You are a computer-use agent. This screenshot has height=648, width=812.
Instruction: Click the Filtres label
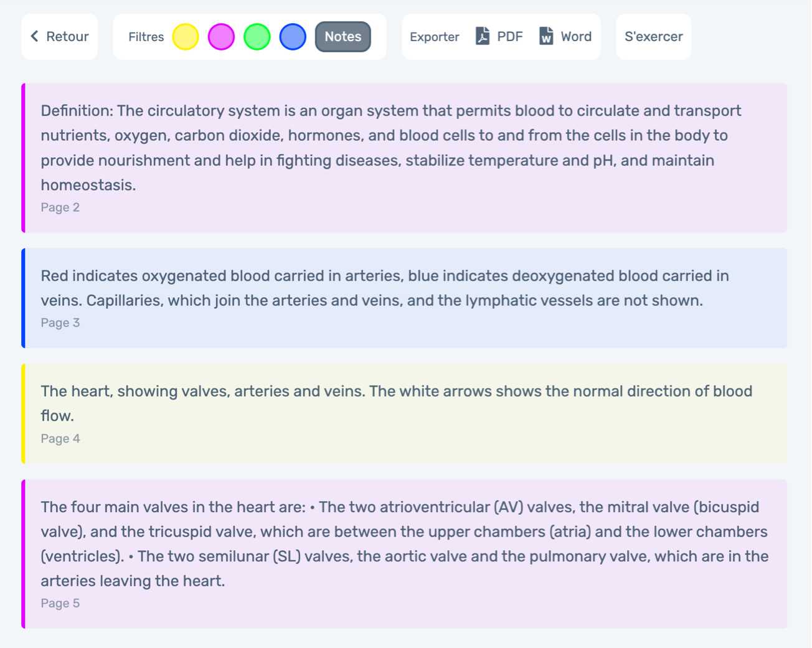click(146, 37)
